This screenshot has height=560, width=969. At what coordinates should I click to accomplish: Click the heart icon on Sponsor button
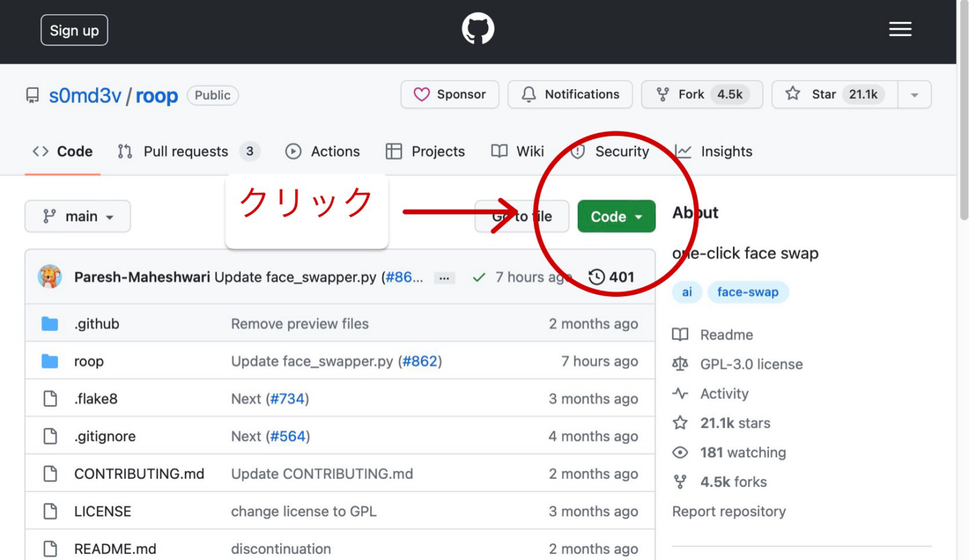click(422, 94)
